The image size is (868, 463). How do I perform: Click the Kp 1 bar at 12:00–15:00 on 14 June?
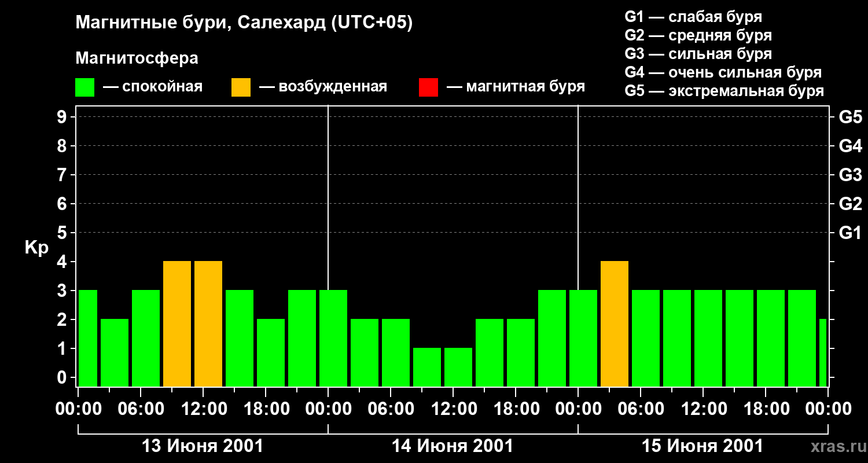click(x=458, y=368)
